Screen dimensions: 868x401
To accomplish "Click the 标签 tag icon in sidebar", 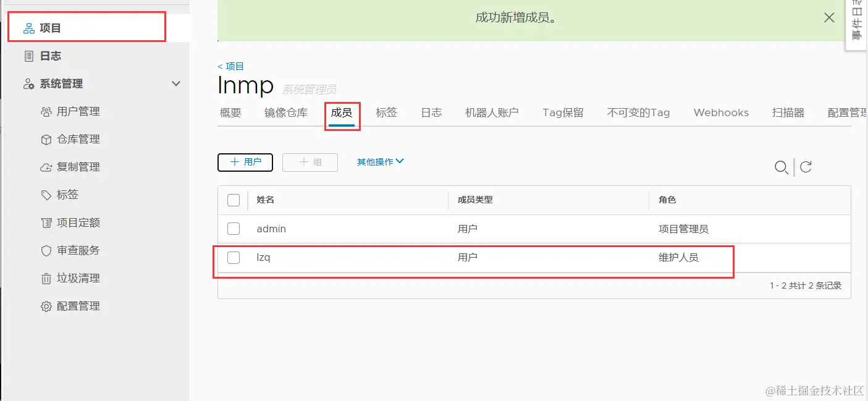I will (46, 195).
